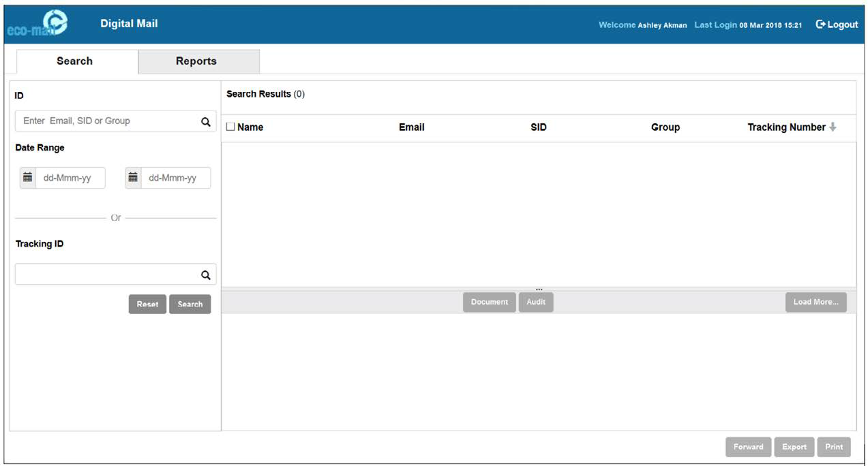Click the Tracking ID magnifier icon
The image size is (868, 466).
pos(205,275)
